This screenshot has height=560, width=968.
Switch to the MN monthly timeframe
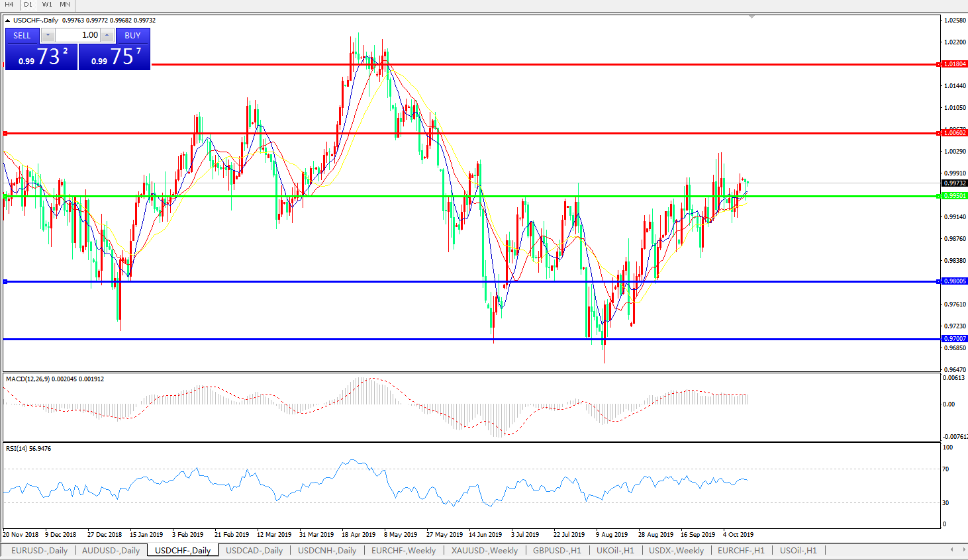point(65,5)
